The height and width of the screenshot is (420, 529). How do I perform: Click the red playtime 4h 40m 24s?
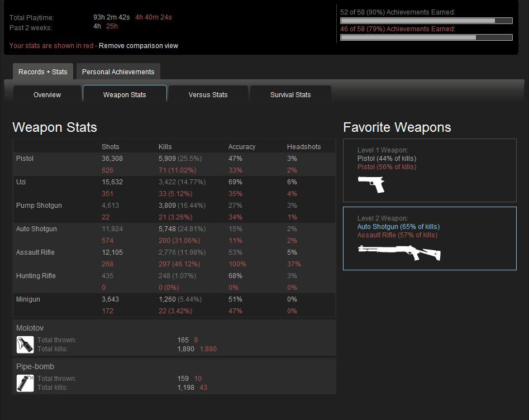tap(154, 17)
